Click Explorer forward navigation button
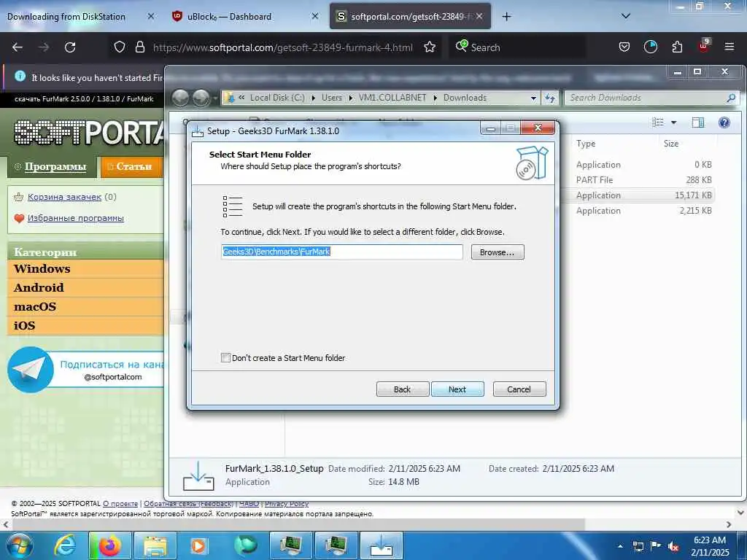The image size is (747, 560). pos(201,98)
